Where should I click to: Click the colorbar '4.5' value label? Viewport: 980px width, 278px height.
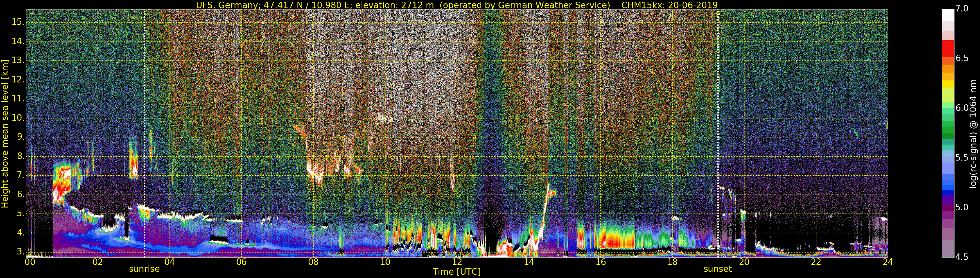[x=962, y=257]
